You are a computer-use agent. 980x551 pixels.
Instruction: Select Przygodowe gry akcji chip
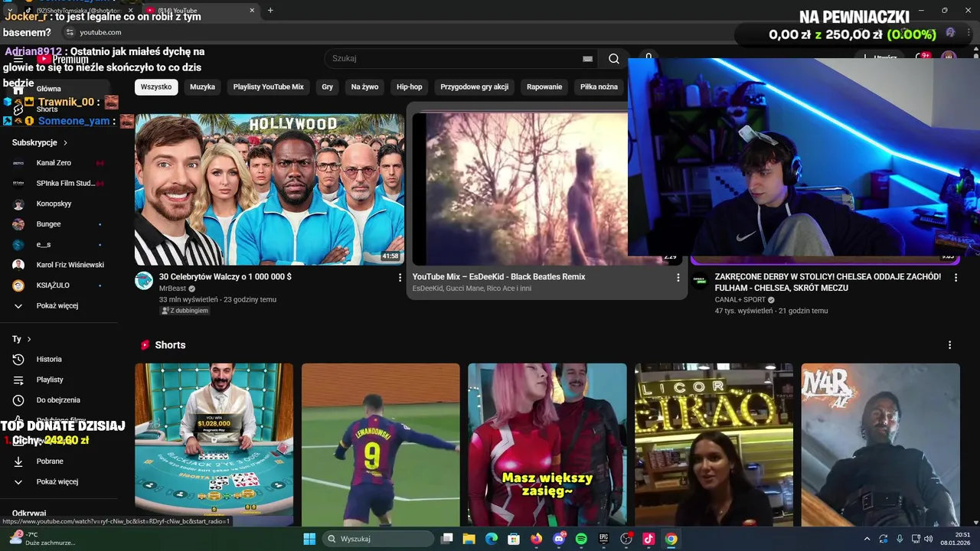pos(475,87)
